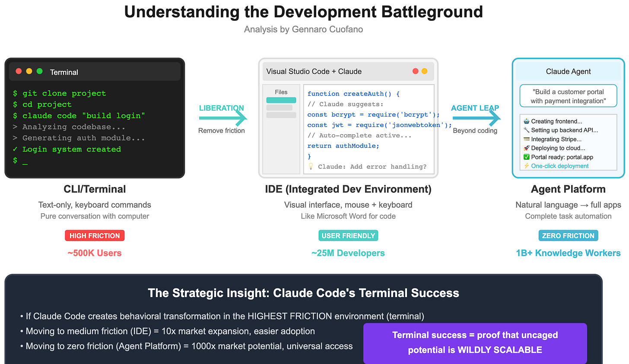Image resolution: width=629 pixels, height=364 pixels.
Task: Click the 'claude code "build login"' command
Action: point(84,116)
